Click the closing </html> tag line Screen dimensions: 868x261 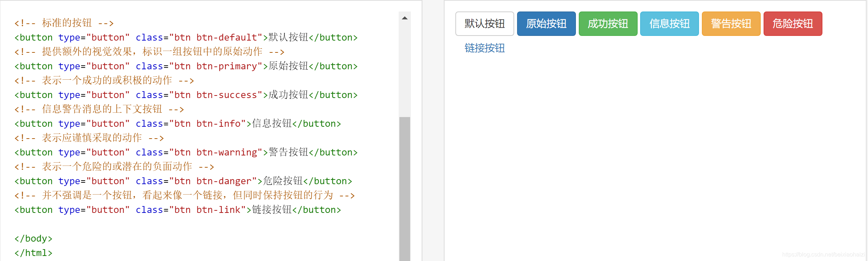33,253
